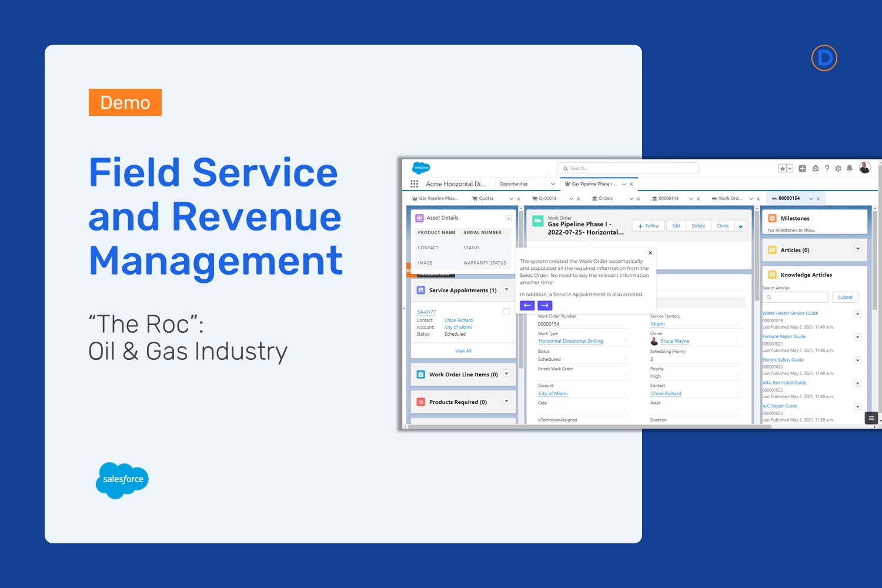The image size is (882, 588).
Task: Click the Salesforce Help question mark icon
Action: [827, 168]
